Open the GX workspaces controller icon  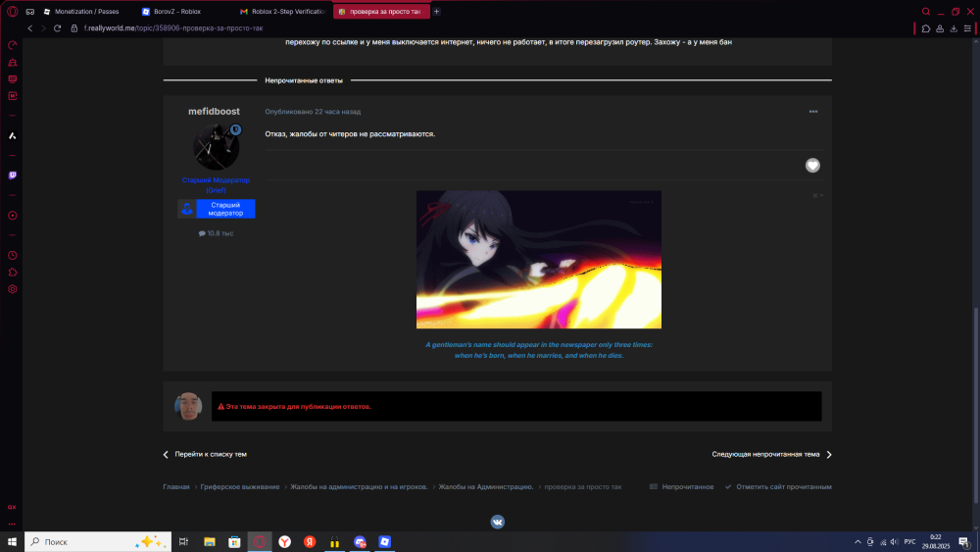(30, 11)
